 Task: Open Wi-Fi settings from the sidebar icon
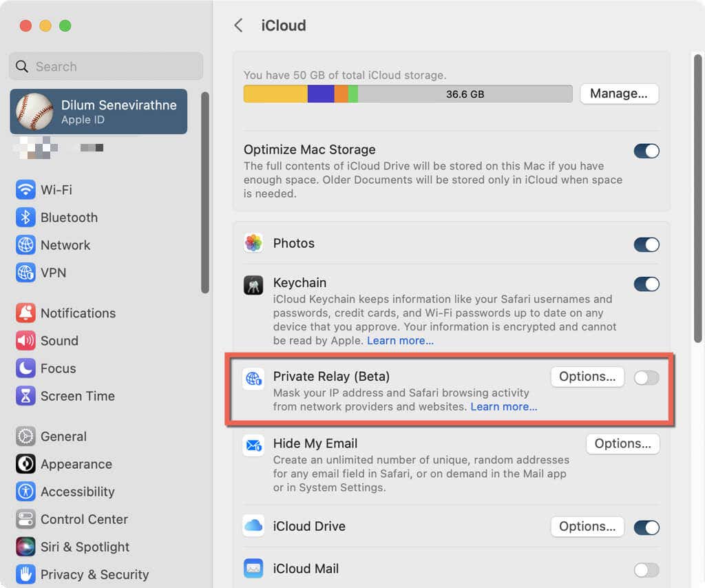25,190
